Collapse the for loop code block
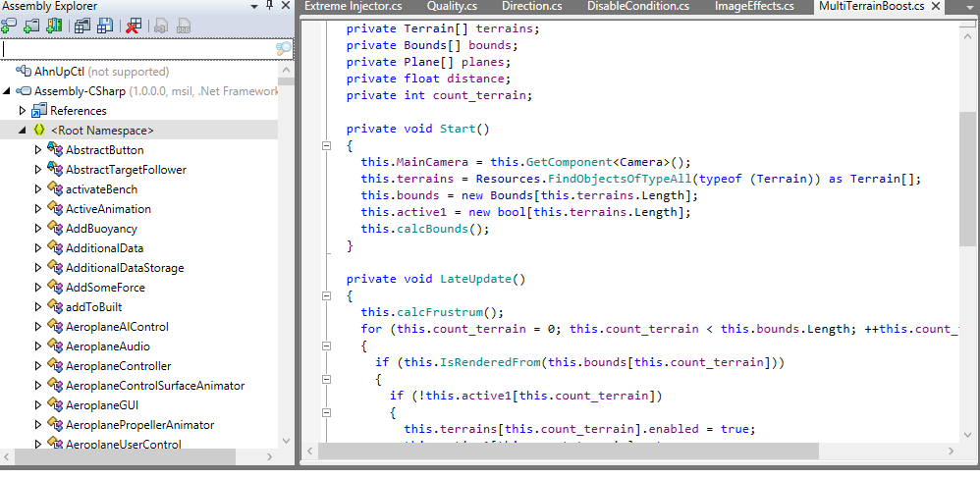The width and height of the screenshot is (980, 479). pos(327,346)
